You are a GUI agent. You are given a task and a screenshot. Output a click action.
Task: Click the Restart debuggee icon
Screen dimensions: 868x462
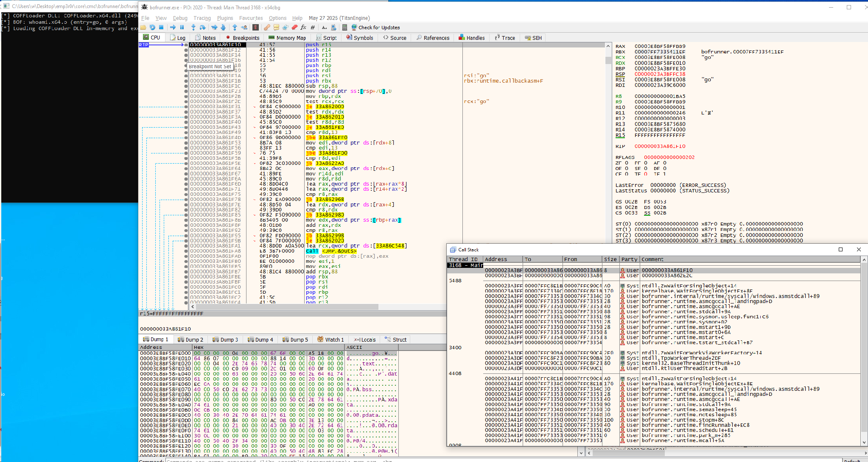(x=152, y=27)
